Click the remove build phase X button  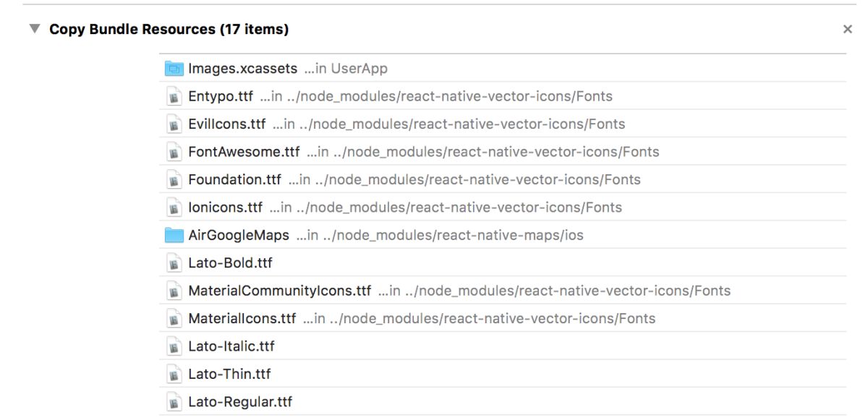[x=847, y=30]
